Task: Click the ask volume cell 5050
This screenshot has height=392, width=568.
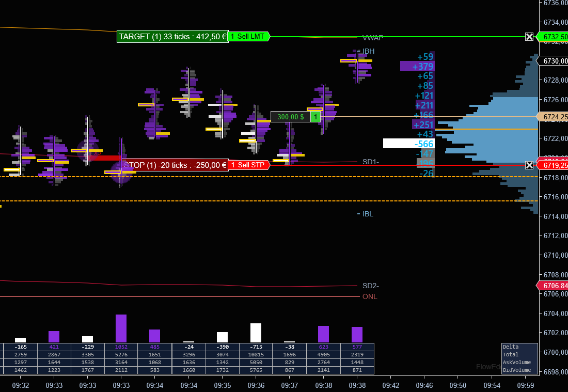Action: [256, 362]
